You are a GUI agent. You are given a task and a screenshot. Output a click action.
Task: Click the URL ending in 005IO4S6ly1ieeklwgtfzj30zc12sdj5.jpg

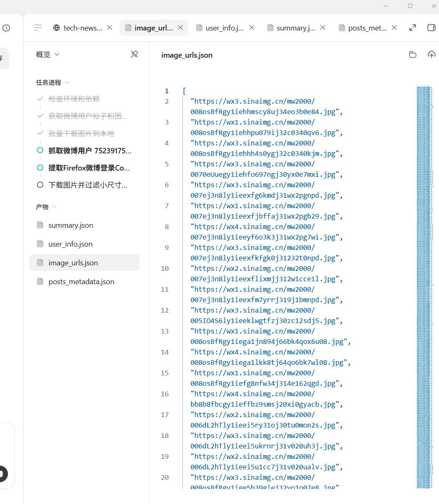pos(267,316)
